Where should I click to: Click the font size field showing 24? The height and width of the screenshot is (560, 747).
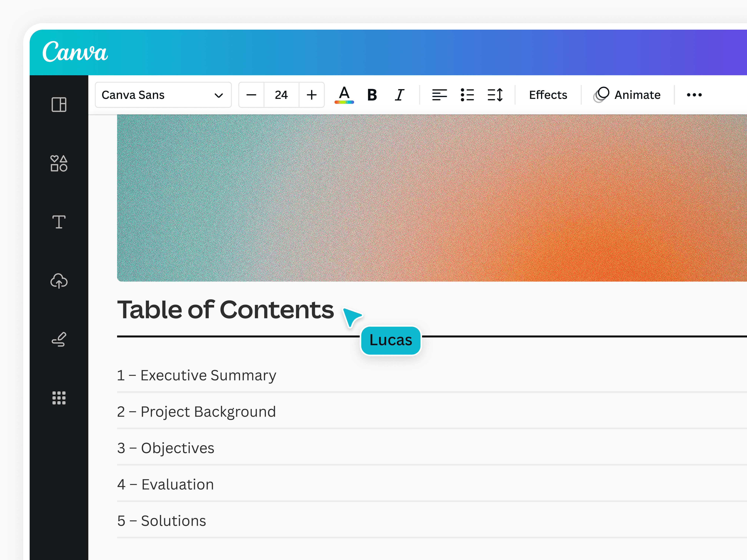281,95
